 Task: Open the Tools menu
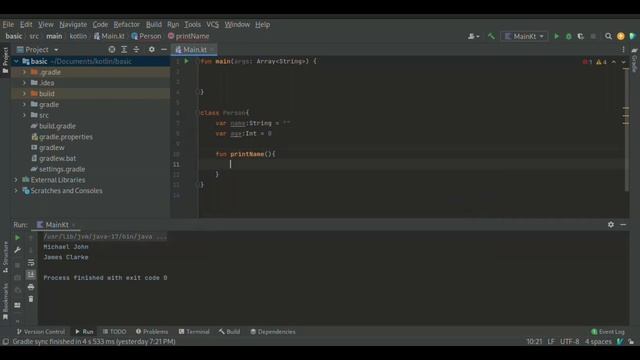[192, 24]
